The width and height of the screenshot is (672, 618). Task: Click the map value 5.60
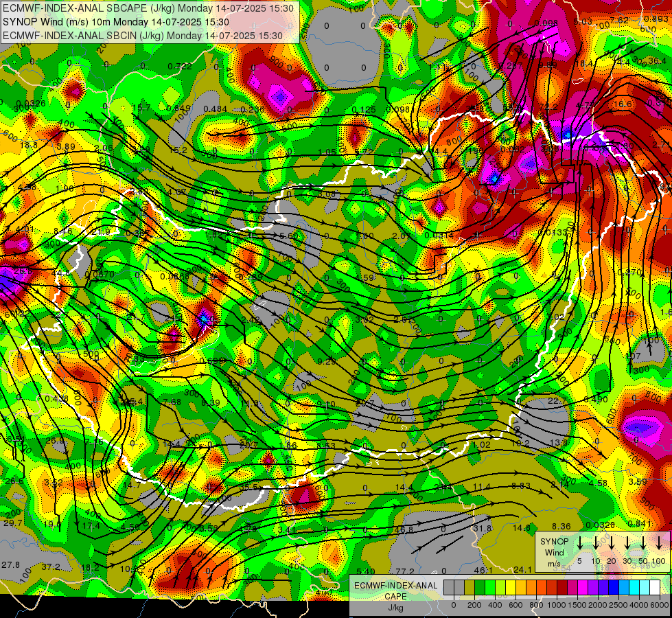click(x=288, y=236)
